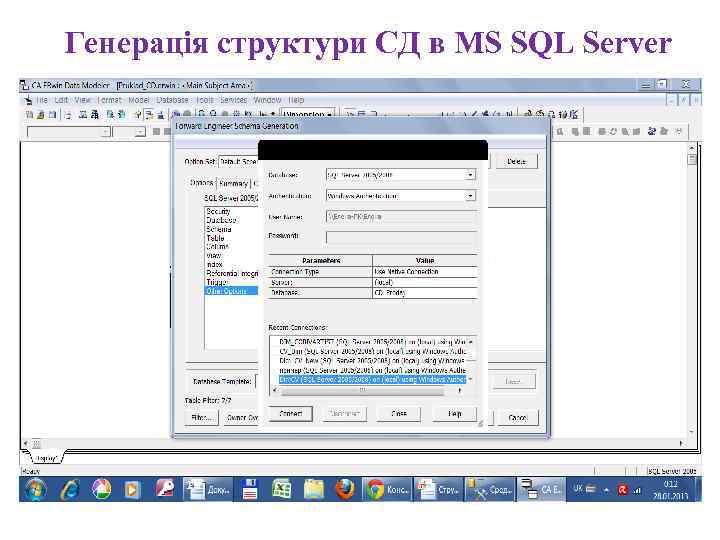Click the Disconnect button
720x540 pixels.
click(x=344, y=414)
